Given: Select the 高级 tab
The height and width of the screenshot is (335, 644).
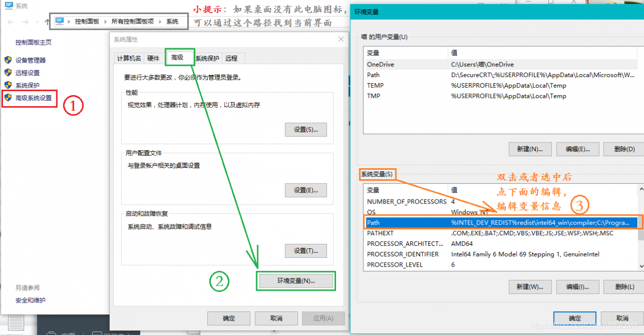Looking at the screenshot, I should pos(178,57).
